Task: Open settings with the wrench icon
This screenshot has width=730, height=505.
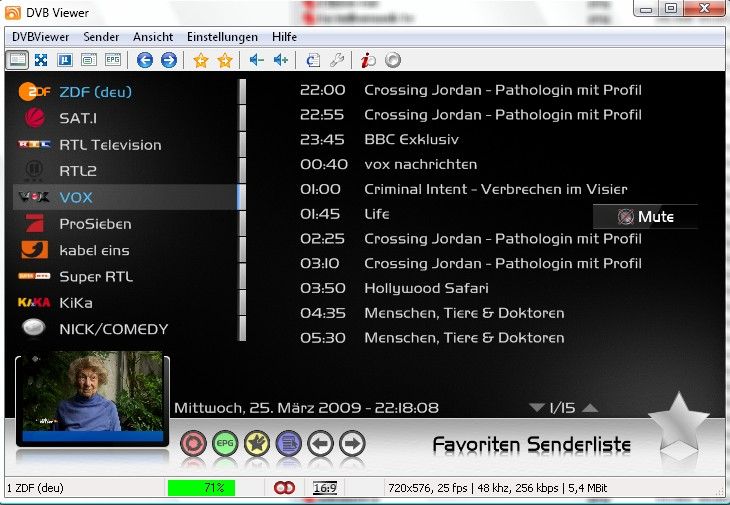Action: coord(337,60)
